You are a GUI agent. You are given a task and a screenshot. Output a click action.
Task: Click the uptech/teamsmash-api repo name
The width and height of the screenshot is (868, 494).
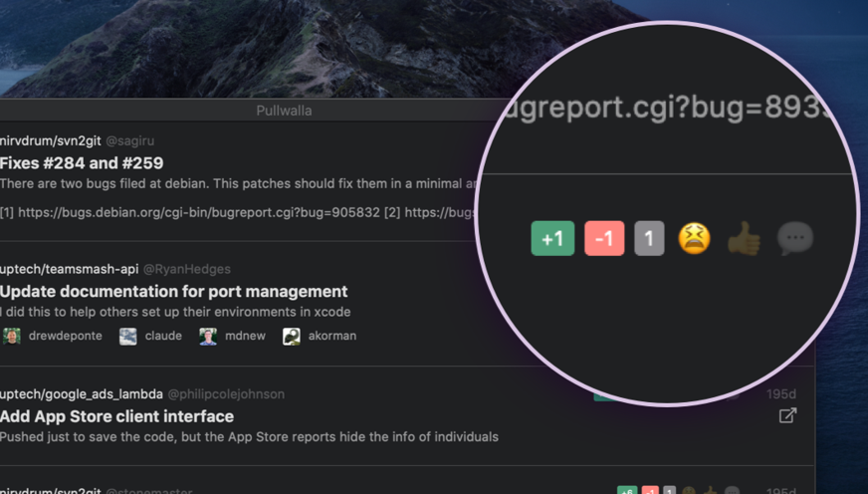[x=70, y=269]
